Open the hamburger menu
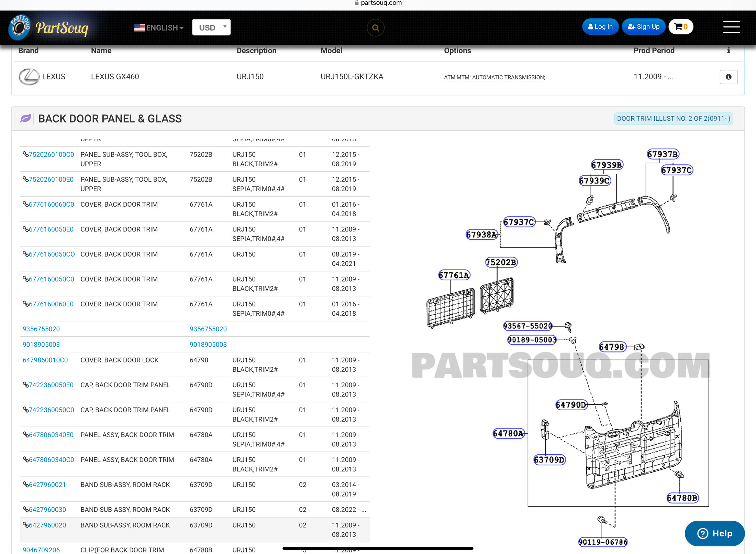Screen dimensions: 756x554 click(x=731, y=27)
